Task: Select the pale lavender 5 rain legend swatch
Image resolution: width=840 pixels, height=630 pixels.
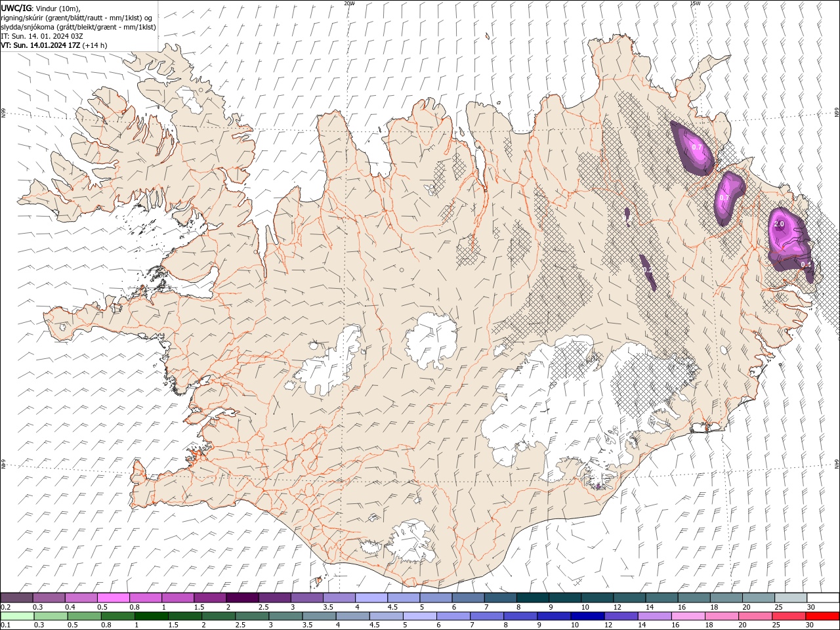Action: [x=419, y=616]
